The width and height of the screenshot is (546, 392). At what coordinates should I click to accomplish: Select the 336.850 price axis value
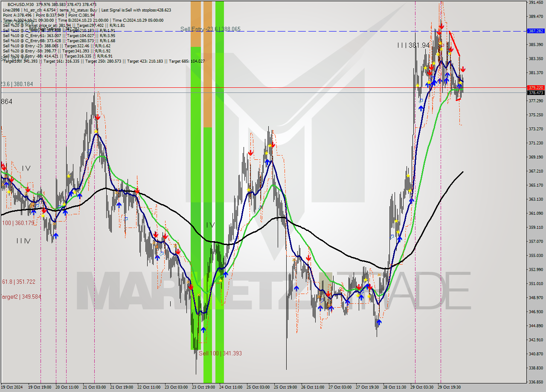pyautogui.click(x=536, y=382)
